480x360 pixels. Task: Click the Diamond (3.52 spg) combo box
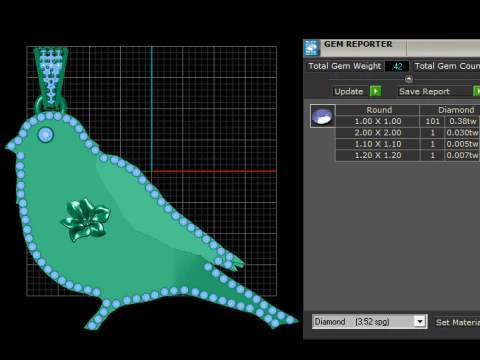pyautogui.click(x=369, y=322)
